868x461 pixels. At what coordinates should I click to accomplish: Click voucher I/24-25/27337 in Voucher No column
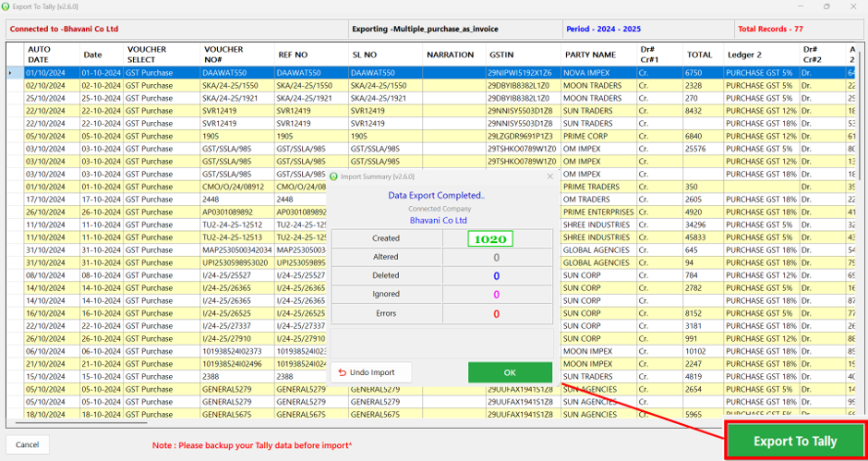pos(237,326)
